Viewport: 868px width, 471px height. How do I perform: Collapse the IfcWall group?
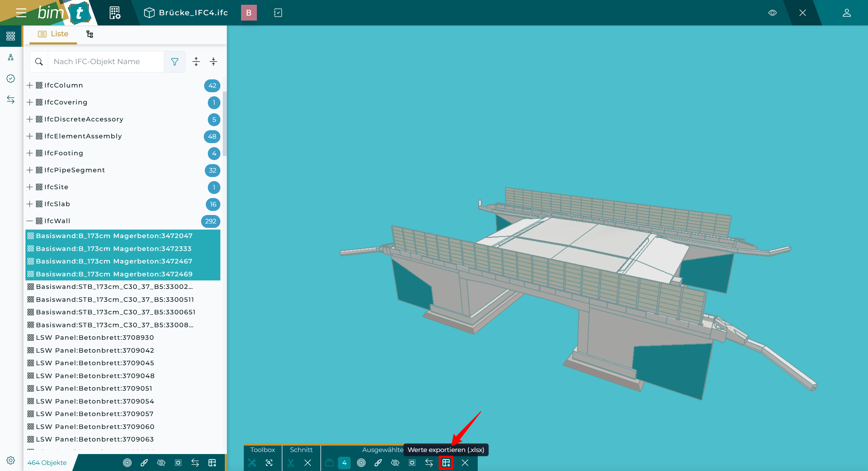coord(30,221)
